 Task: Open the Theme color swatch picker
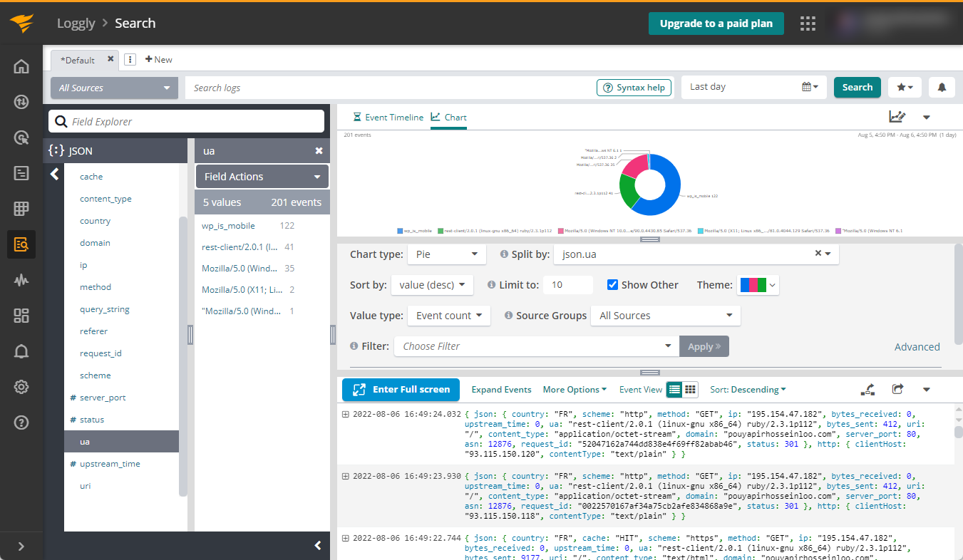(758, 285)
